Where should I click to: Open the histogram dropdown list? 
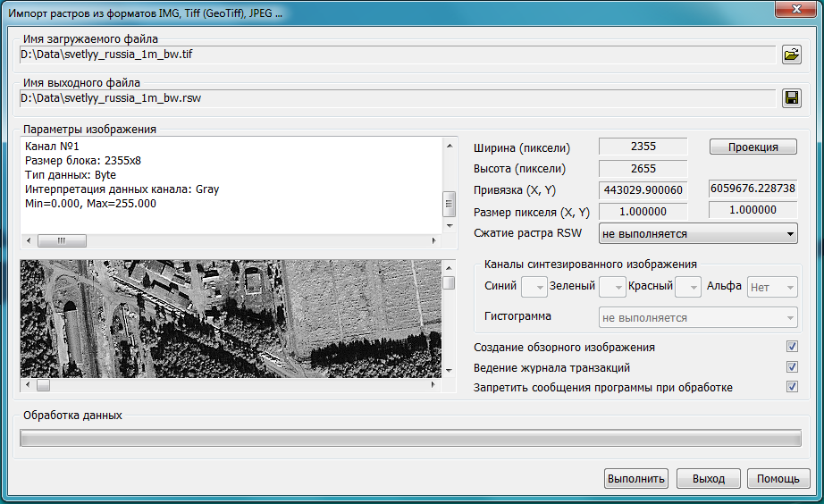pyautogui.click(x=697, y=317)
